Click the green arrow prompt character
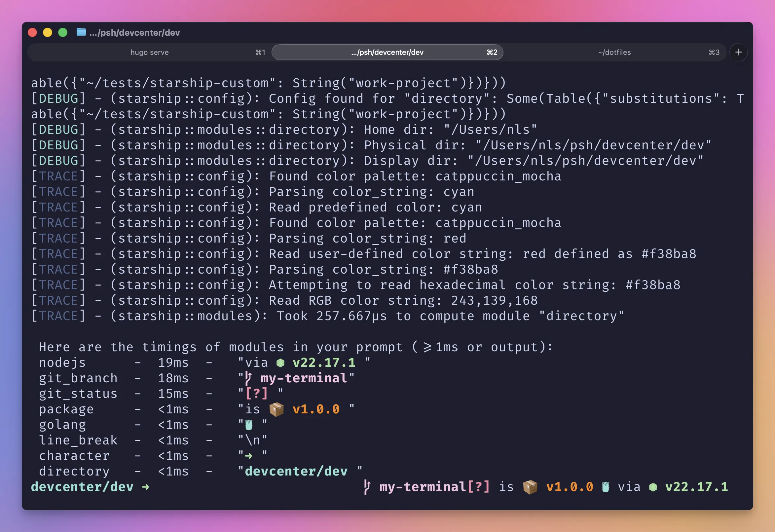This screenshot has width=775, height=532. click(x=145, y=487)
